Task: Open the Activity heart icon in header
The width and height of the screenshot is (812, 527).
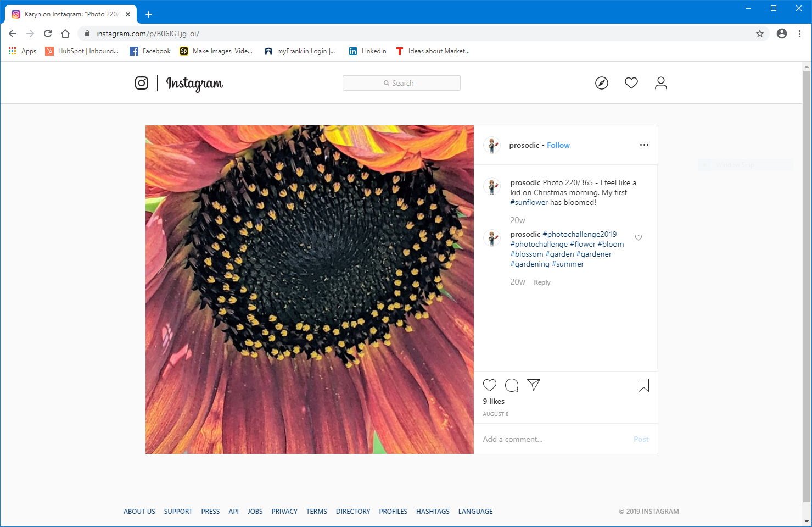Action: pyautogui.click(x=631, y=83)
